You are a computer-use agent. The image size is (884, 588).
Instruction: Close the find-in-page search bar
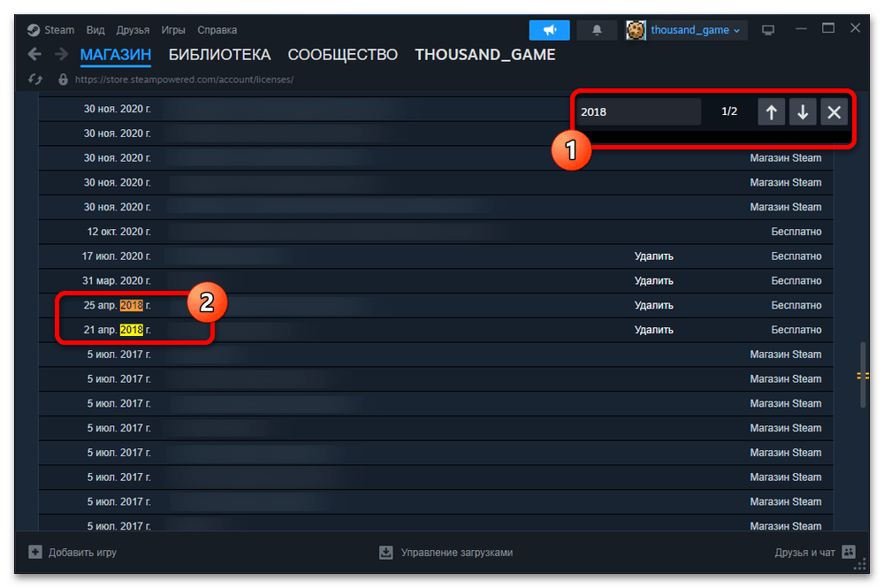pos(833,112)
